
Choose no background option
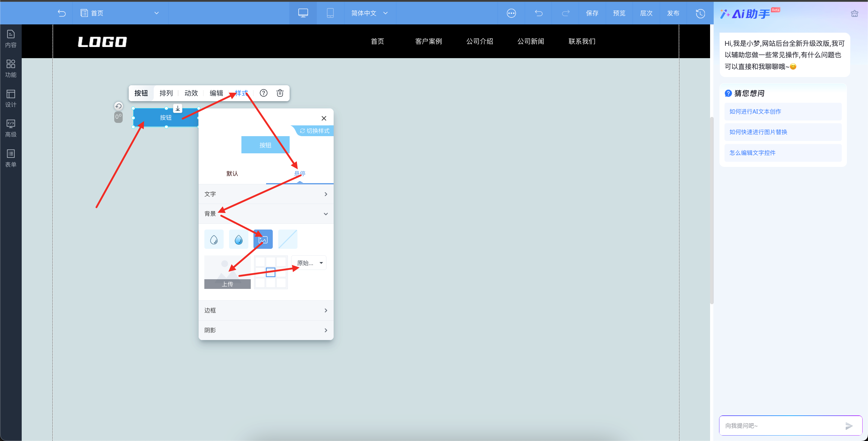(x=288, y=239)
